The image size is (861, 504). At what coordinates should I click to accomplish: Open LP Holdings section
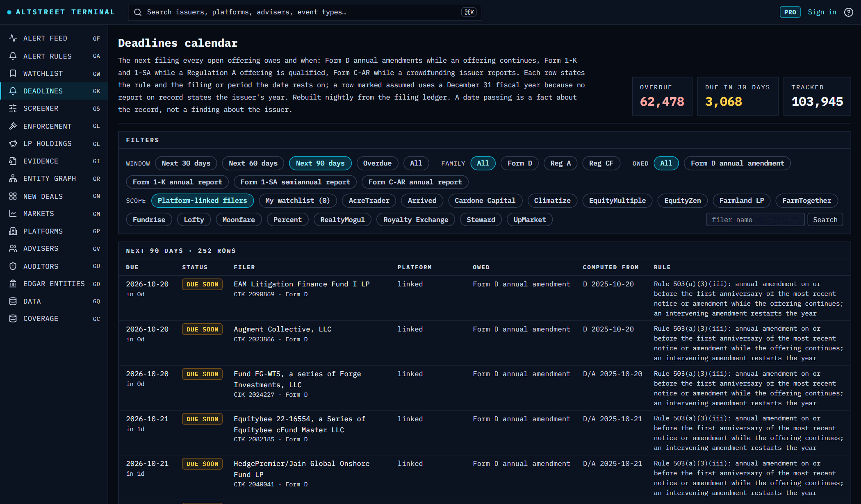pyautogui.click(x=54, y=143)
